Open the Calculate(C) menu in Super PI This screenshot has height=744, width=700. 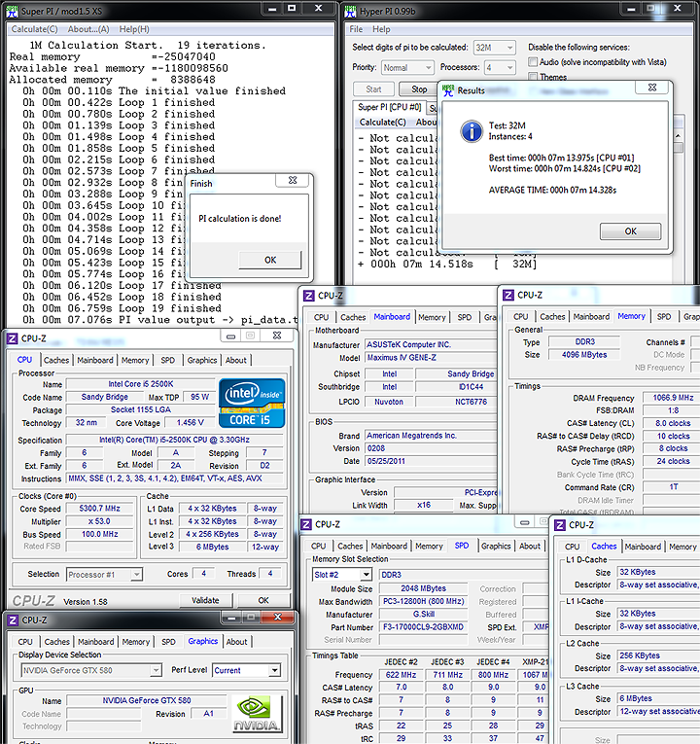coord(35,29)
